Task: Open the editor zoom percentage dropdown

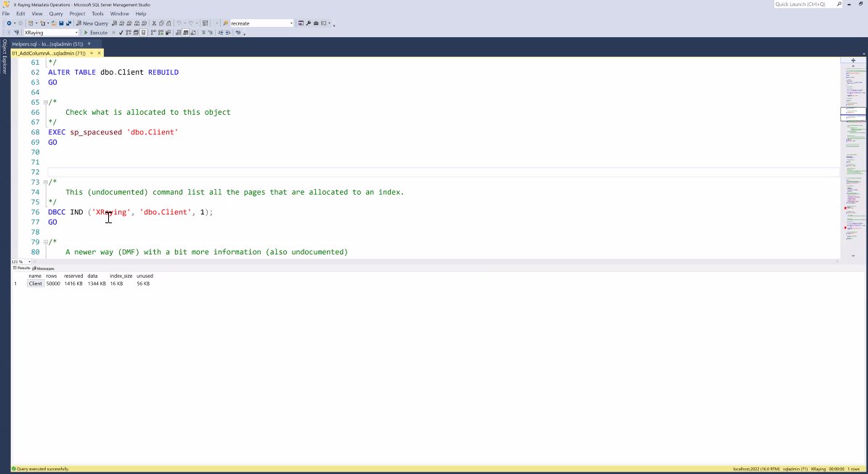Action: (29, 262)
